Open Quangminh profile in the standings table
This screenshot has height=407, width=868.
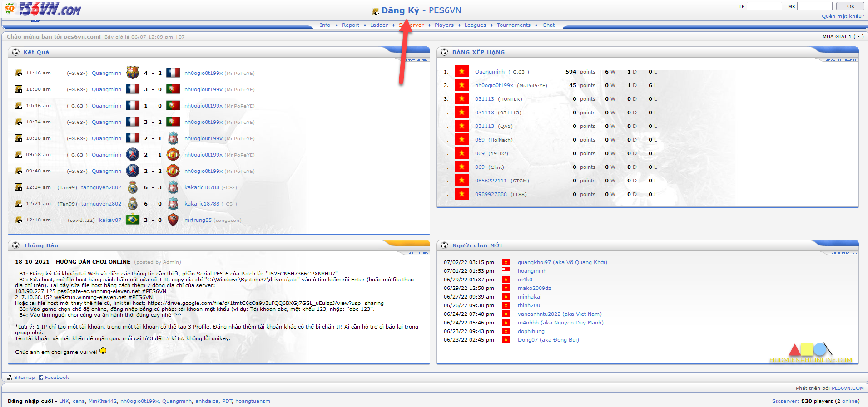pyautogui.click(x=490, y=72)
